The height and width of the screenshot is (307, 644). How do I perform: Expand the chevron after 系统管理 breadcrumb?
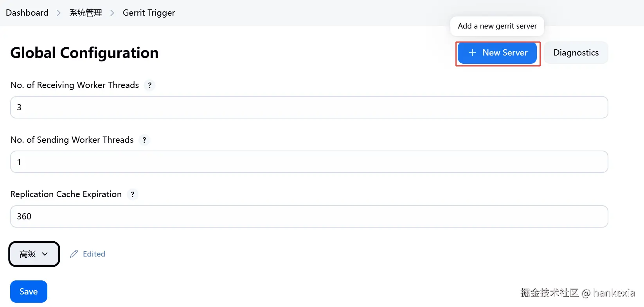112,13
